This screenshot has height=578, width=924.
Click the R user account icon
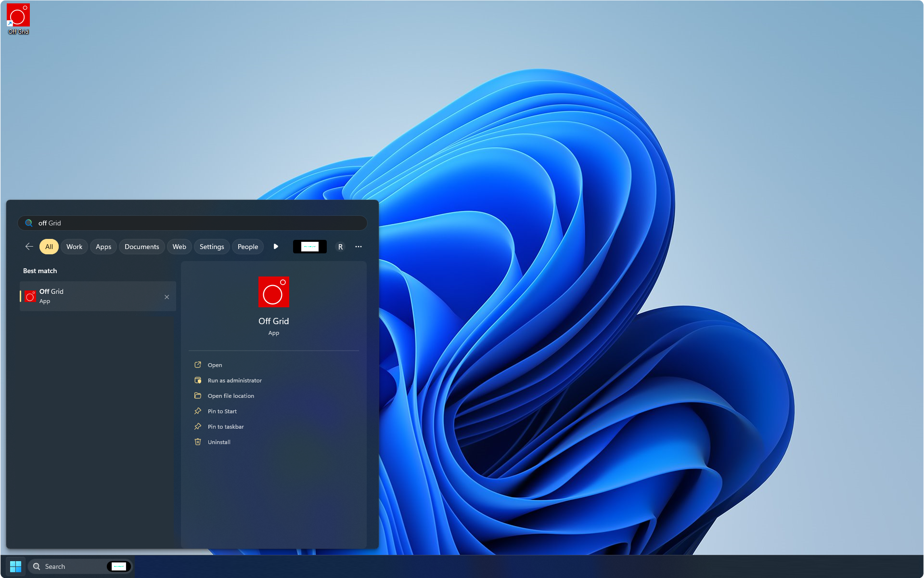pos(340,247)
